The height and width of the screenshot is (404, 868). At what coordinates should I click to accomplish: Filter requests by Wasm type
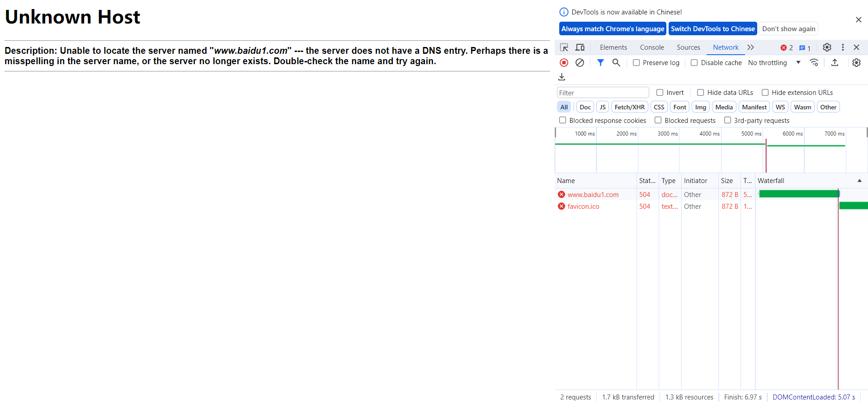tap(802, 107)
